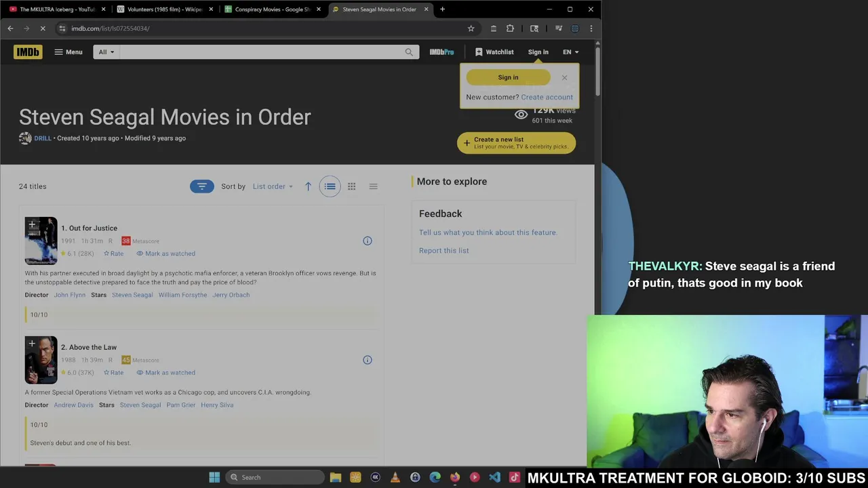Screen dimensions: 868x488
Task: Open the Watchlist
Action: point(494,52)
